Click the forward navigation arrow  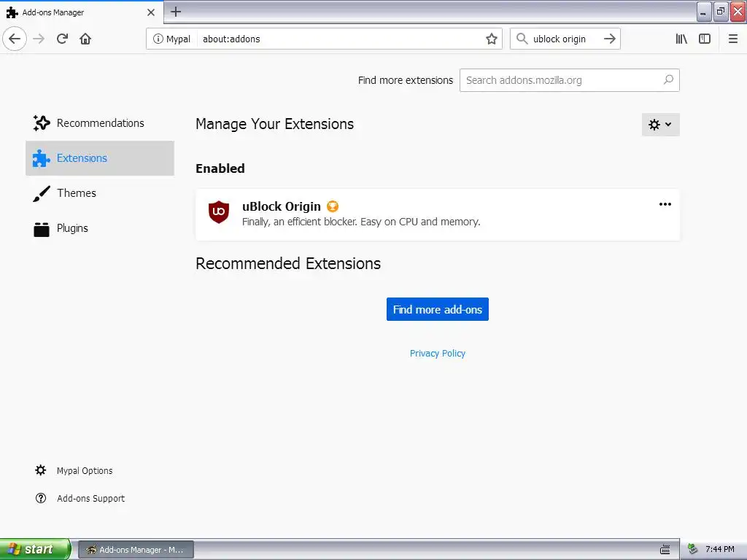click(39, 39)
